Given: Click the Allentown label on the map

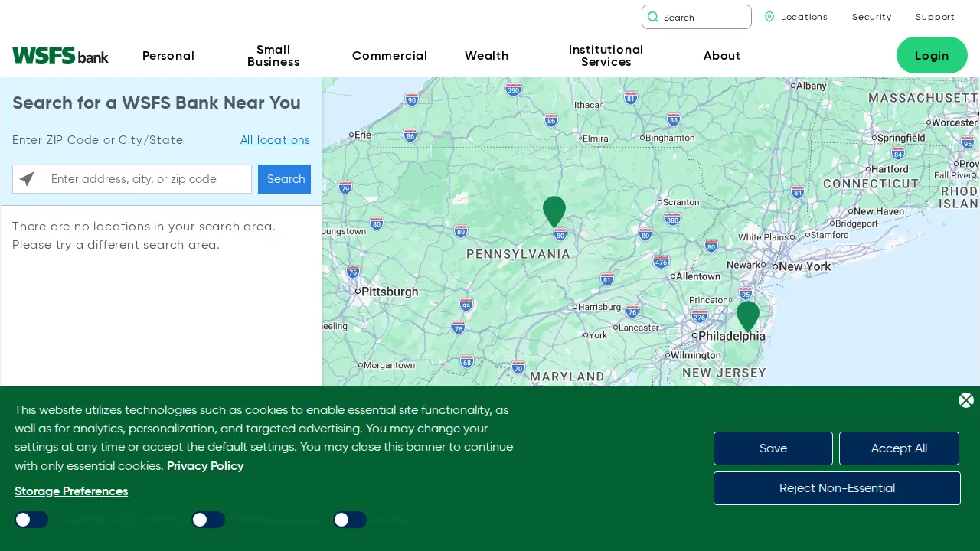Looking at the screenshot, I should 698,276.
